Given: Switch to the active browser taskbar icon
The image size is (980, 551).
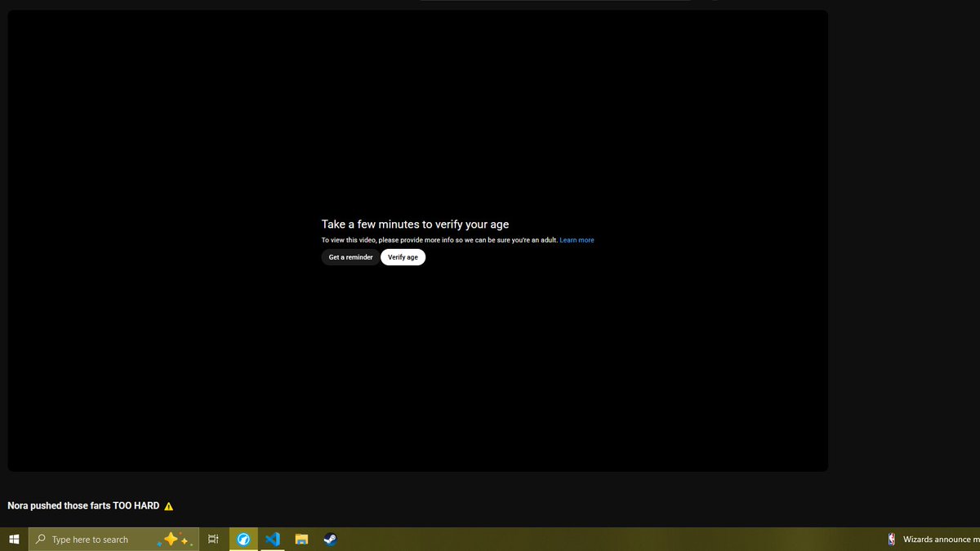Looking at the screenshot, I should click(x=243, y=540).
